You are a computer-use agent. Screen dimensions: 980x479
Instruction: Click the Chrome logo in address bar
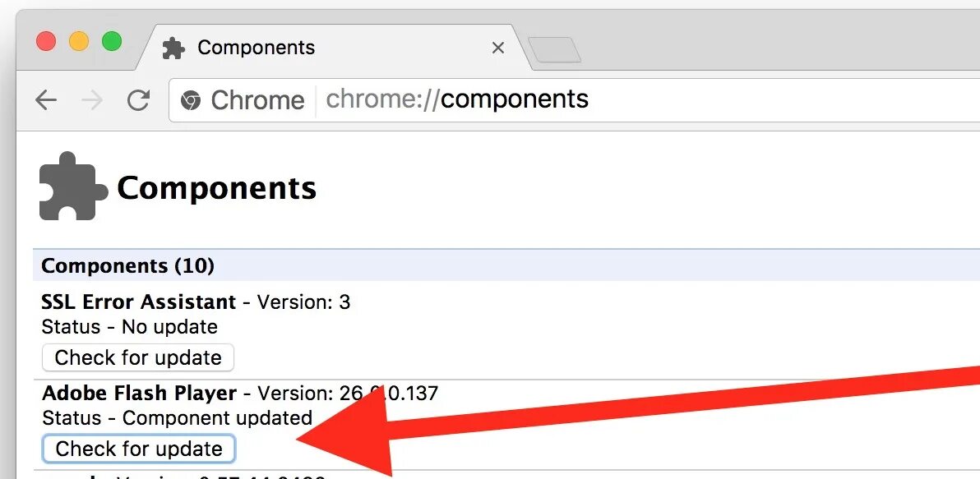191,100
